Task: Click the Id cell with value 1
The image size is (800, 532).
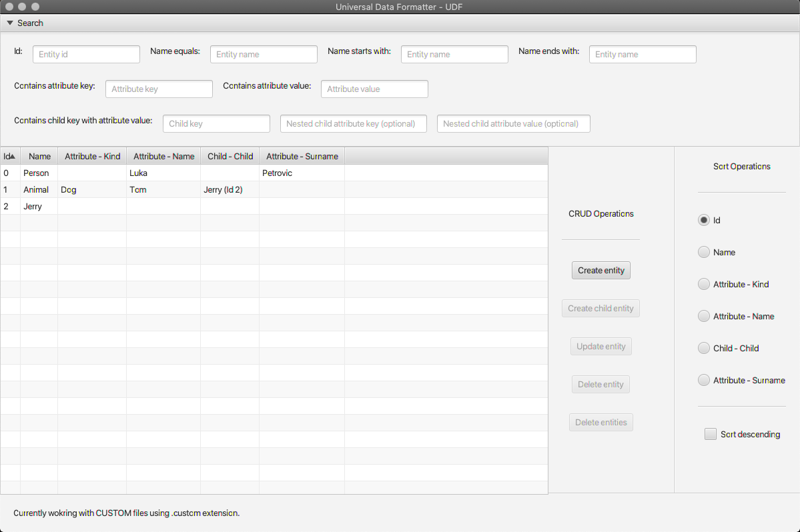Action: coord(10,189)
